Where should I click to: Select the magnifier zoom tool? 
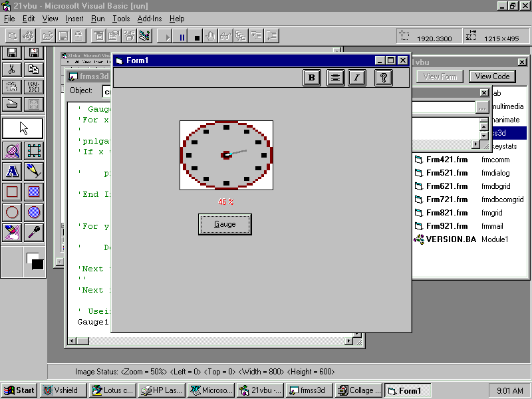(x=12, y=150)
